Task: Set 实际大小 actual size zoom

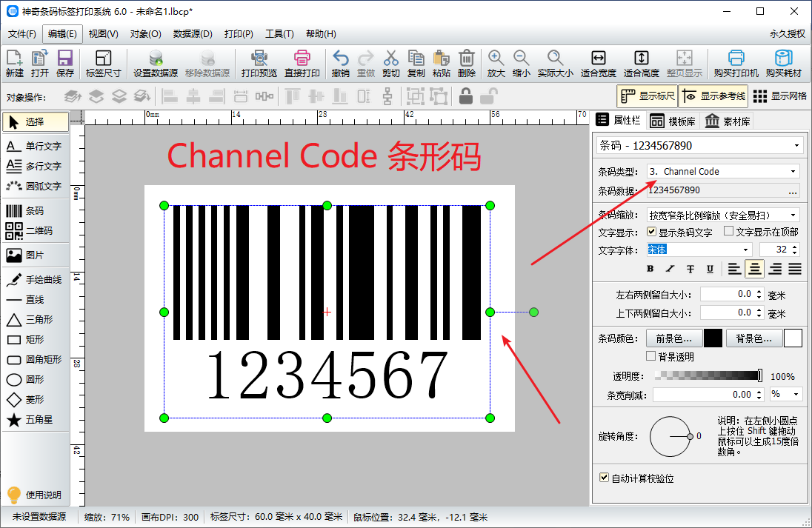Action: [x=555, y=64]
